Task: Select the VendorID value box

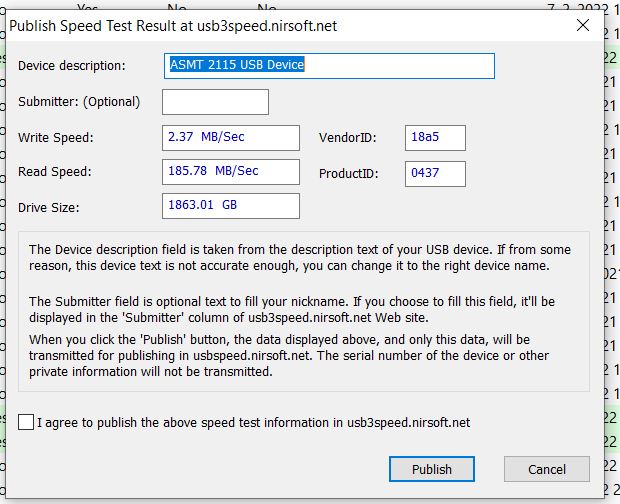Action: coord(435,138)
